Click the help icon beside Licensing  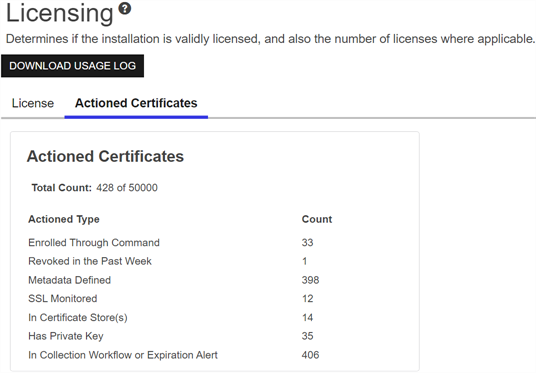click(x=125, y=9)
